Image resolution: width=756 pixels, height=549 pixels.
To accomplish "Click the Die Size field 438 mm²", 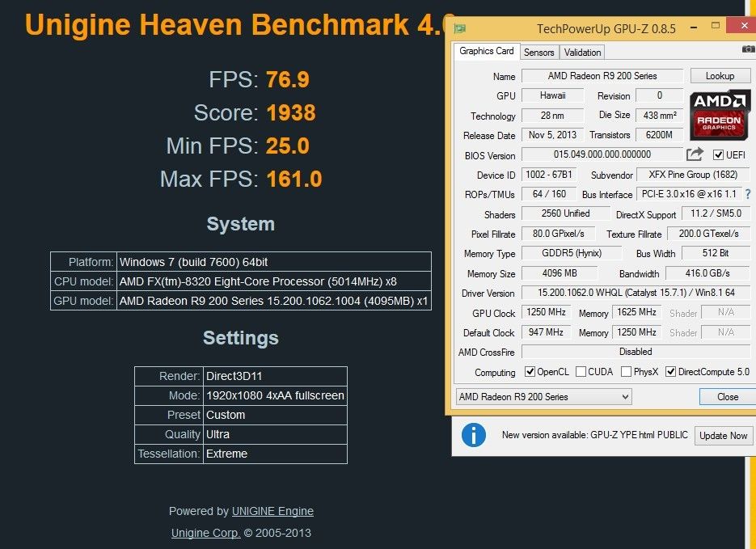I will point(660,115).
